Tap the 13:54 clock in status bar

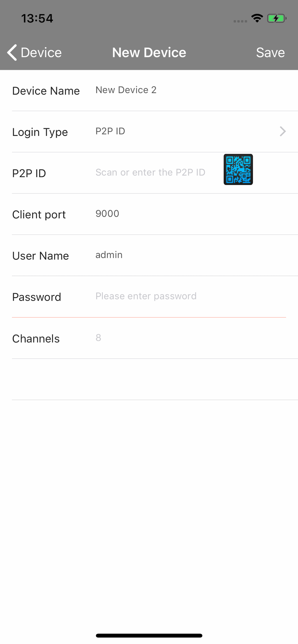37,18
